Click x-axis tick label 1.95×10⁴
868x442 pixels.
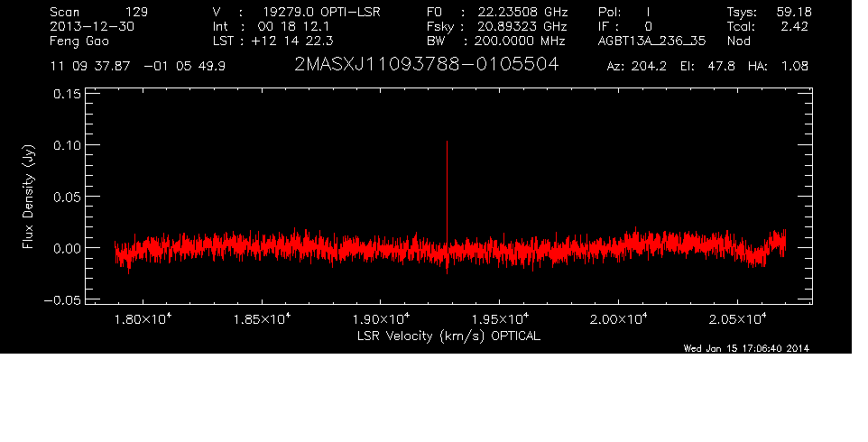500,319
